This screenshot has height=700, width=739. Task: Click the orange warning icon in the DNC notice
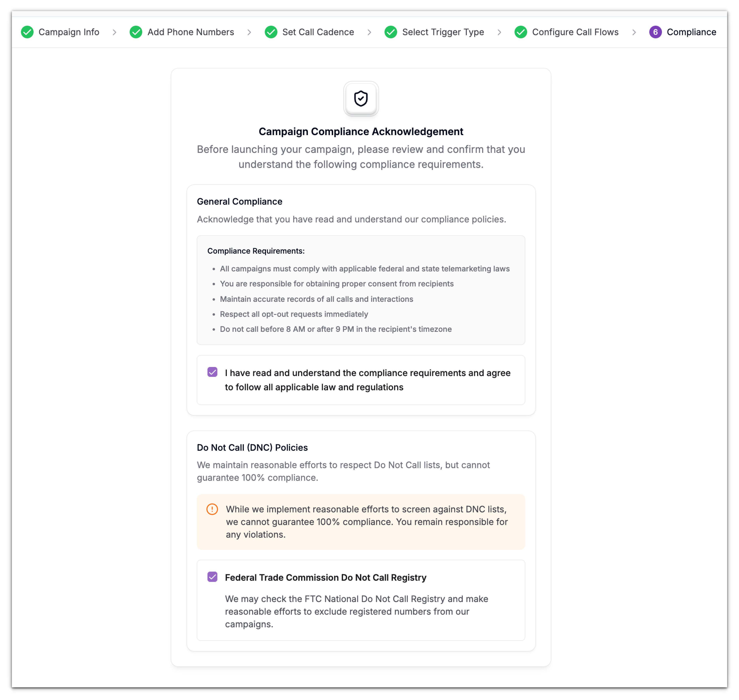click(212, 509)
